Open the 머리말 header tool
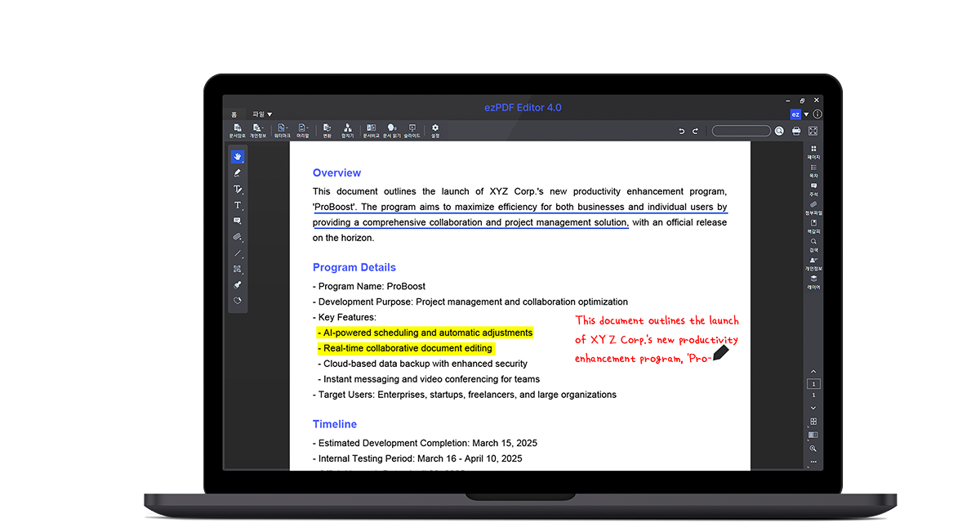980x523 pixels. coord(303,131)
